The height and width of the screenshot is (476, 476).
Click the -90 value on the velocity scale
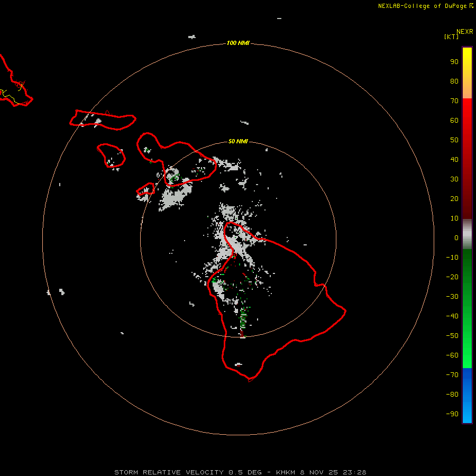pos(452,414)
